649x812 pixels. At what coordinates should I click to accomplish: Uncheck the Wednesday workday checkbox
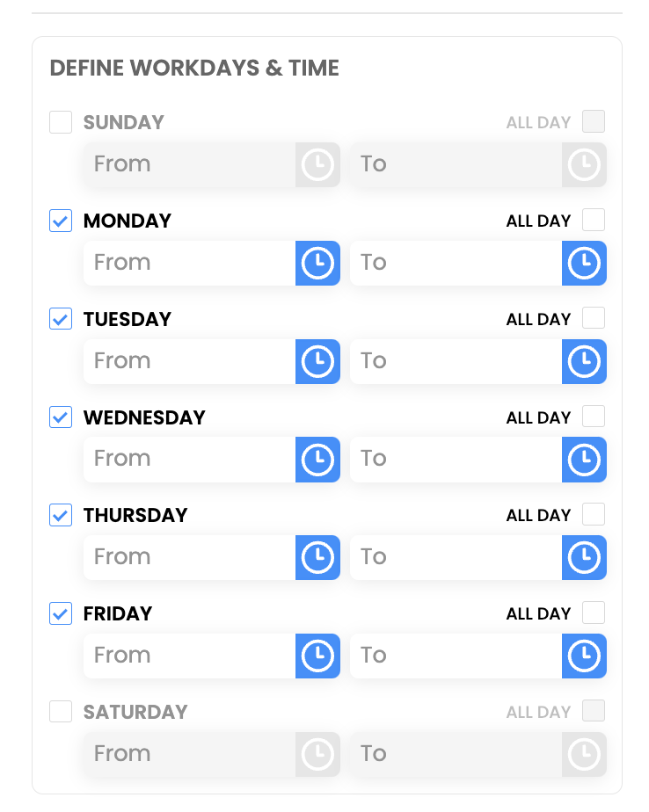[61, 417]
